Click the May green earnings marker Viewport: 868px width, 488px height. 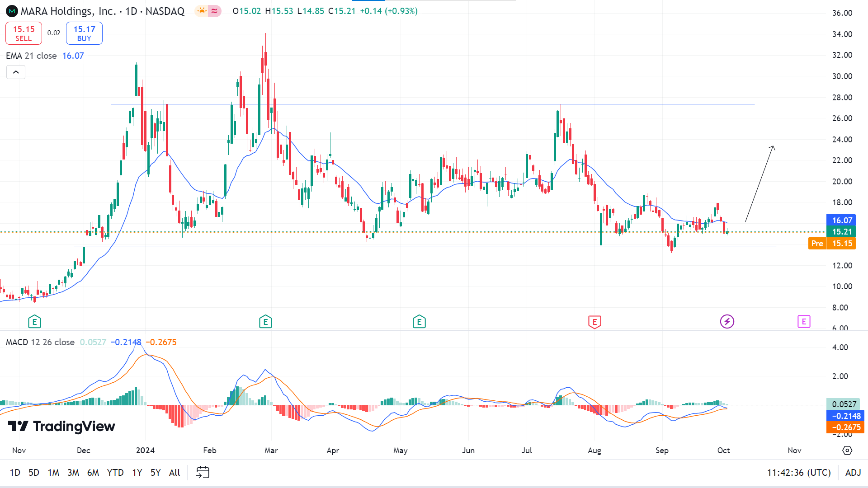(419, 322)
